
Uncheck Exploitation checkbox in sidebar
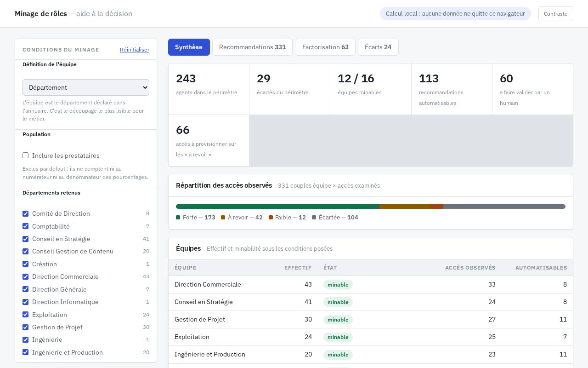tap(25, 315)
